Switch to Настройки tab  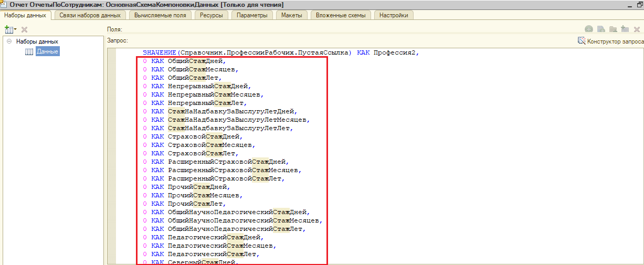point(394,15)
